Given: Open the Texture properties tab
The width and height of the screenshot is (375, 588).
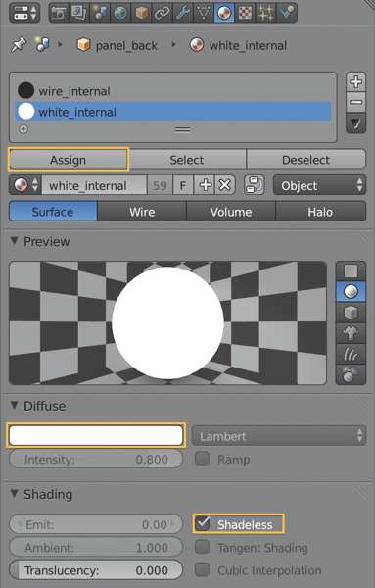Looking at the screenshot, I should coord(245,13).
